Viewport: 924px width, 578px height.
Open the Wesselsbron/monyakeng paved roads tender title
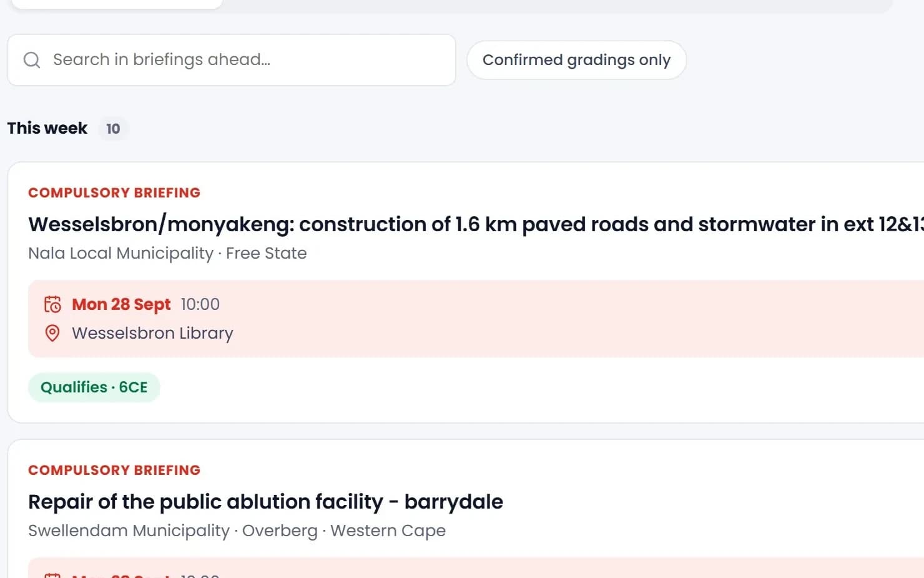[x=476, y=224]
